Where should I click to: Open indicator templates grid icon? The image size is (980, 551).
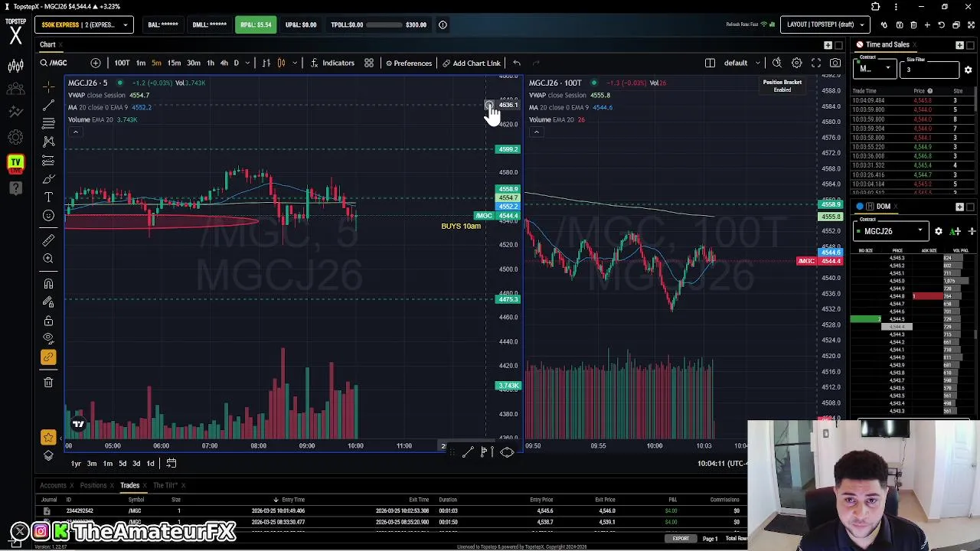369,63
